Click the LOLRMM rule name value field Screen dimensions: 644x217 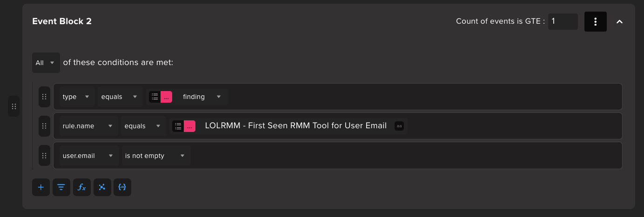(x=296, y=125)
